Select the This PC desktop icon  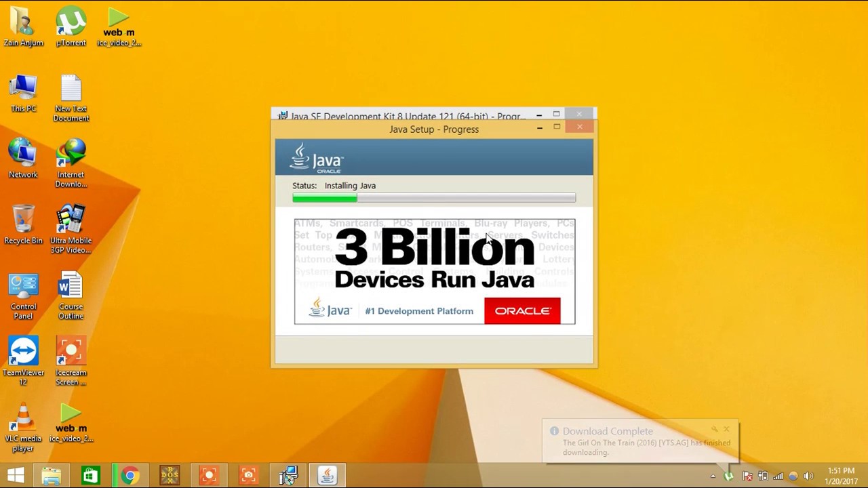coord(23,94)
